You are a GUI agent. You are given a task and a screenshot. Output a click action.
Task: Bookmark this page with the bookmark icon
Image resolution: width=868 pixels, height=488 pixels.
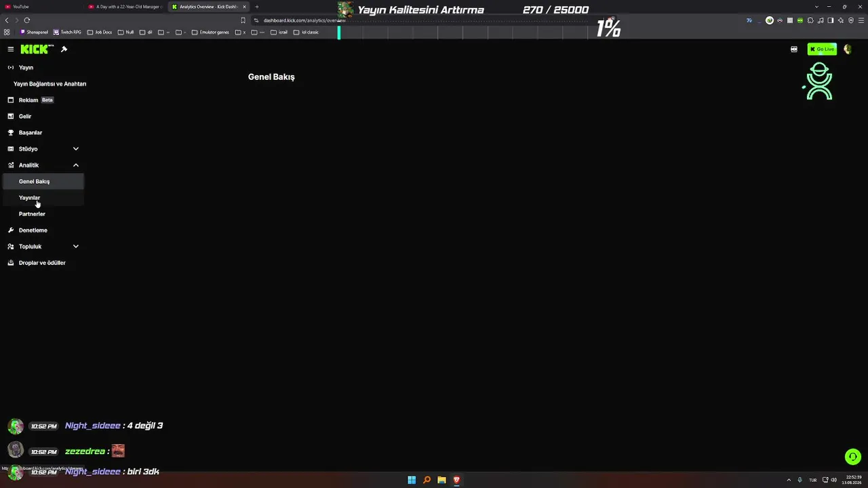(x=243, y=20)
